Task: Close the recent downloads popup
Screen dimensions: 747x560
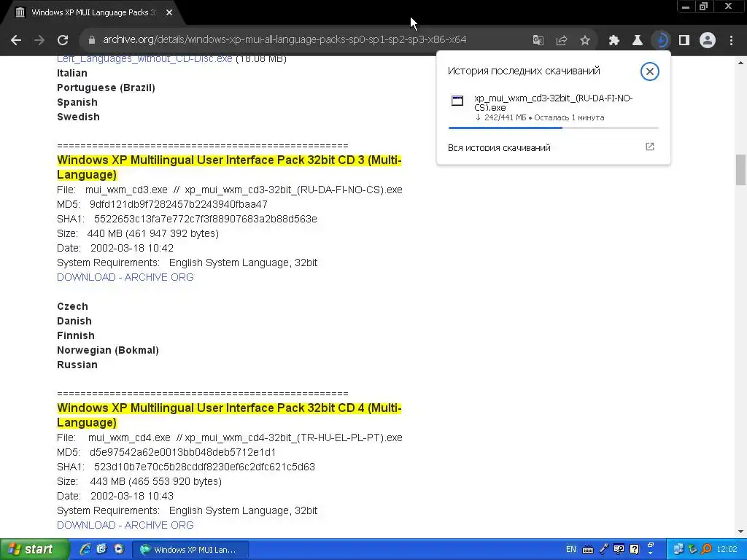Action: point(649,71)
